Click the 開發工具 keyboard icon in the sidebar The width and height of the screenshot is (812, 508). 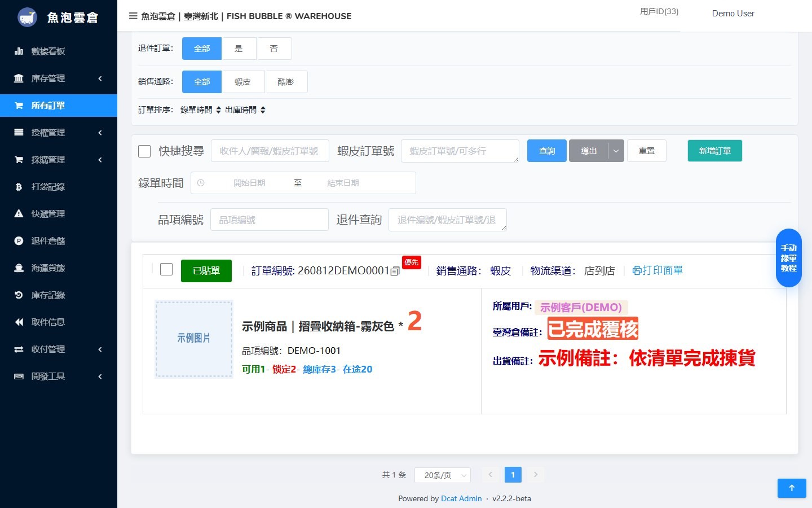coord(19,376)
